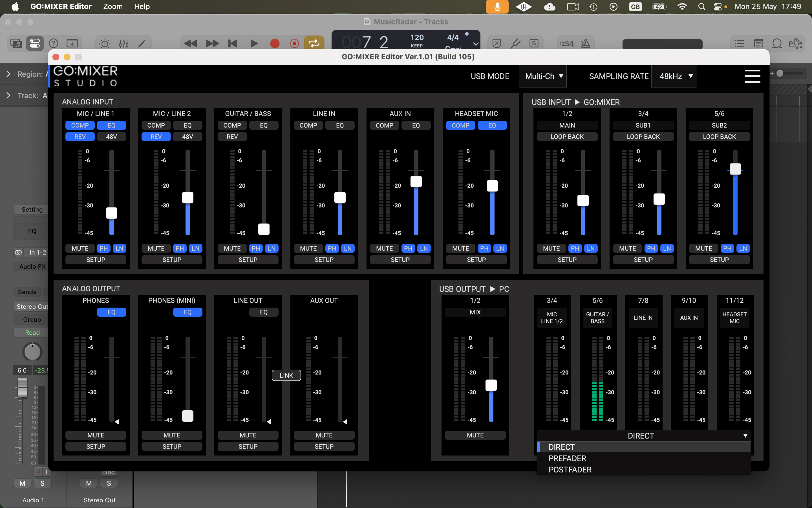Collapse the DIRECT routing dropdown header

click(644, 436)
